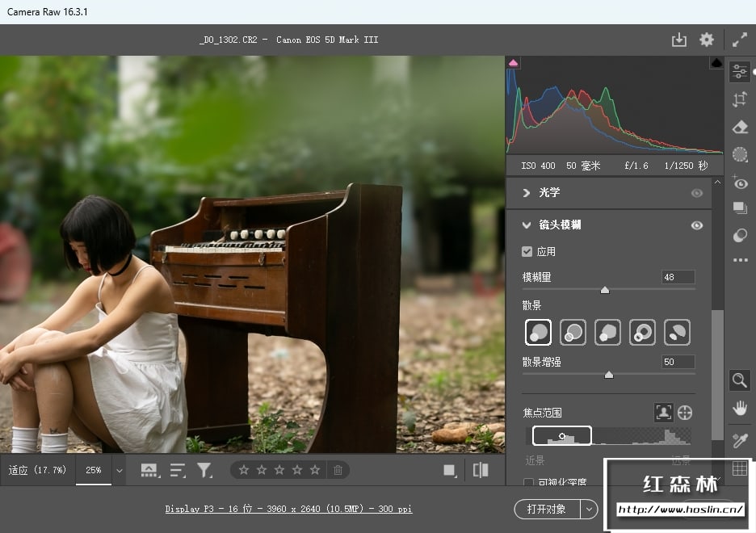756x533 pixels.
Task: Select the Hand pan tool
Action: point(740,409)
